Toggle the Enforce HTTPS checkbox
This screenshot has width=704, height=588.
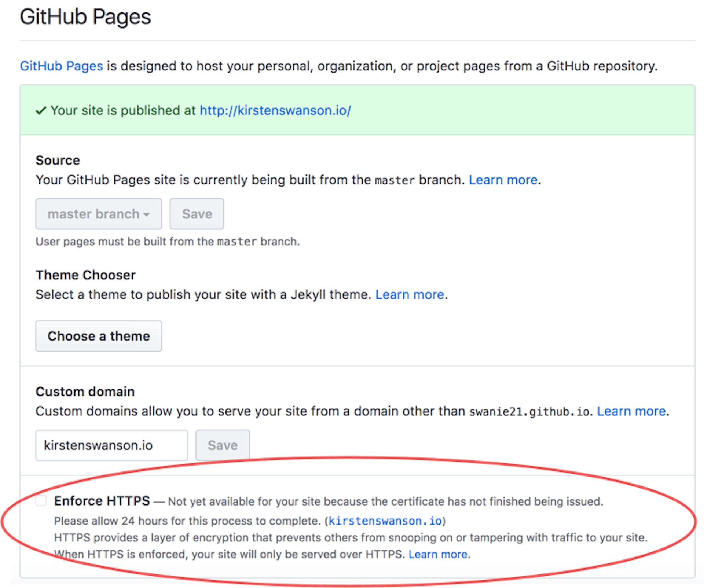[41, 500]
